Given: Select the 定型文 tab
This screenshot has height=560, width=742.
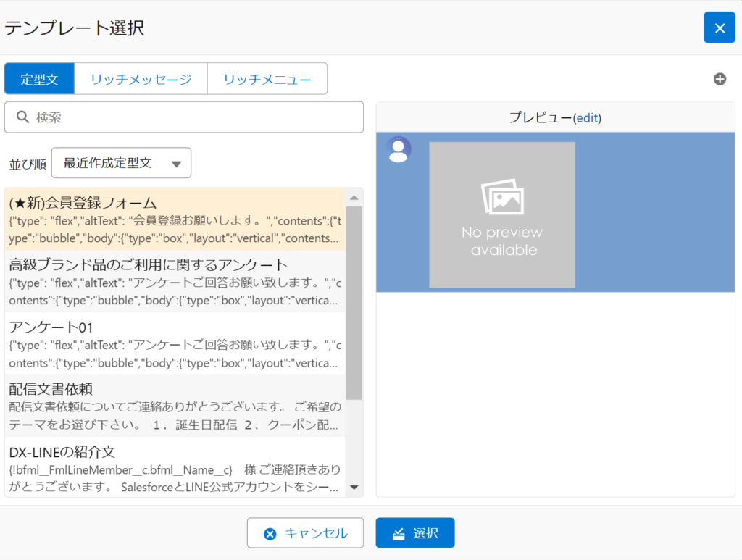Looking at the screenshot, I should pyautogui.click(x=39, y=79).
